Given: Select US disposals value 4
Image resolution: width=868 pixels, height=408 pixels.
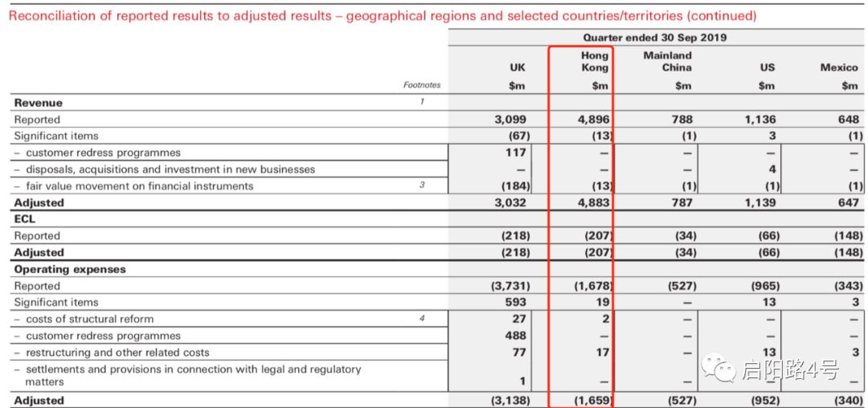Looking at the screenshot, I should click(x=772, y=169).
